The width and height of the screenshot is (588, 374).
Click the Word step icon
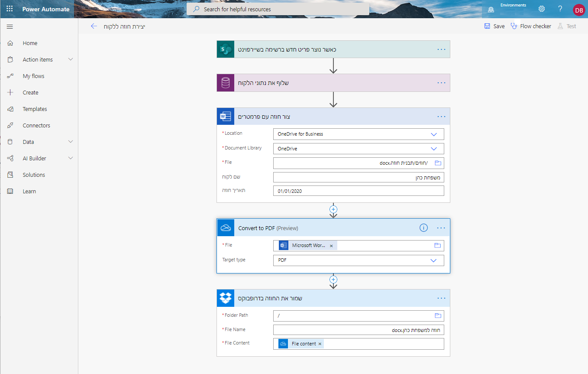(225, 116)
